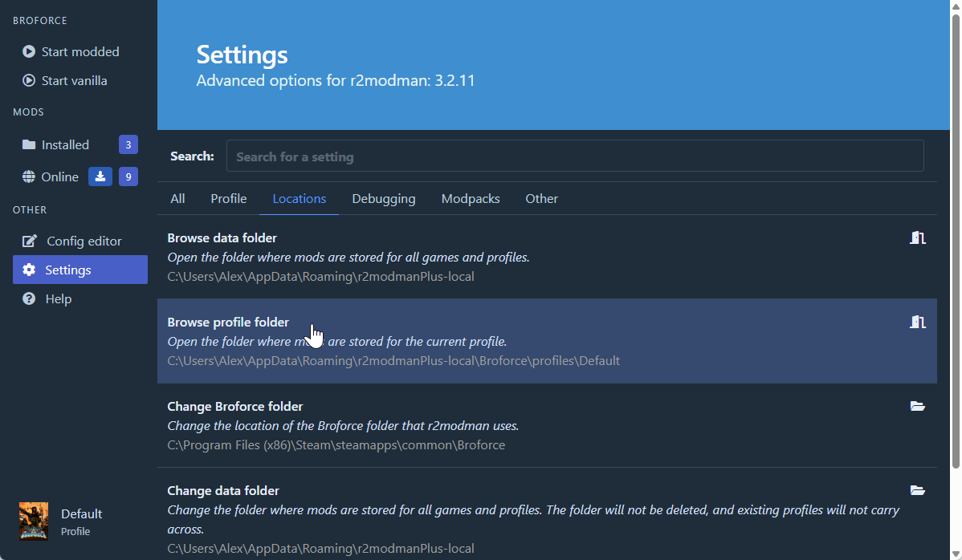
Task: Click the Search for a setting field
Action: (x=574, y=156)
